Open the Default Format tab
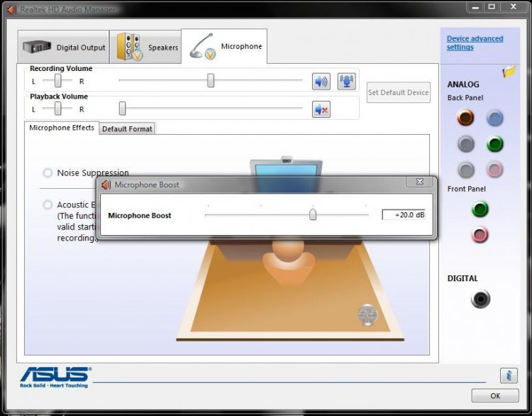 [x=127, y=128]
